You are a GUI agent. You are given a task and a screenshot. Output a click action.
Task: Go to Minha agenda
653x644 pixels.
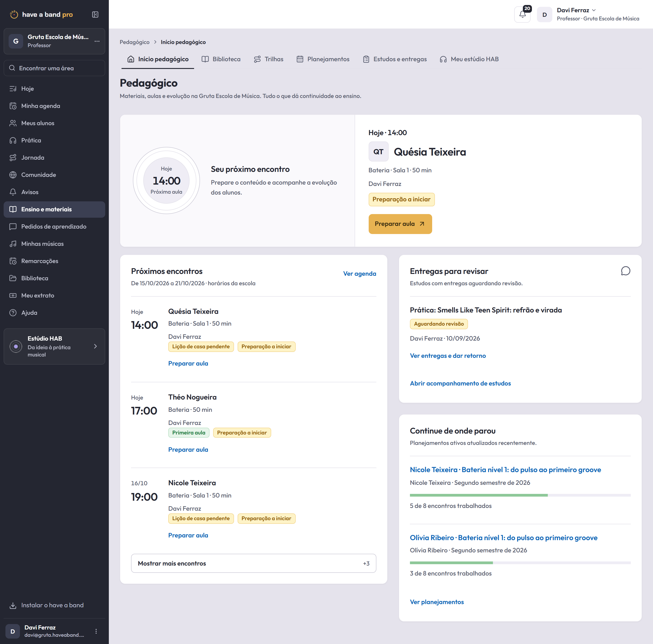click(54, 106)
